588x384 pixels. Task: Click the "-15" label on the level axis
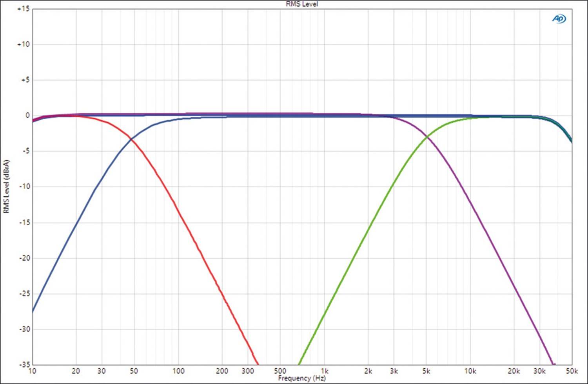click(24, 222)
